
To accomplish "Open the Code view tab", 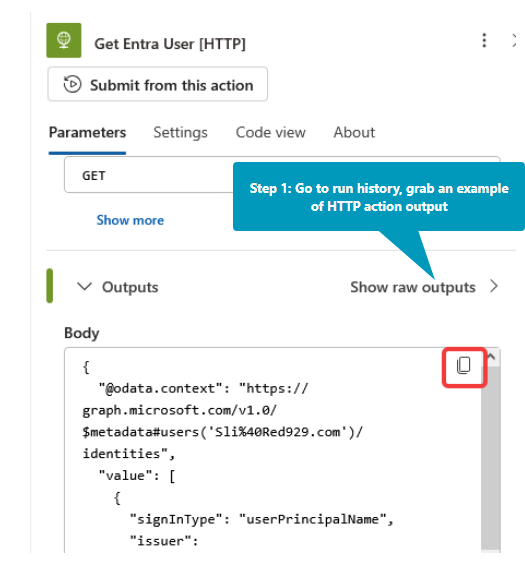I will [270, 132].
